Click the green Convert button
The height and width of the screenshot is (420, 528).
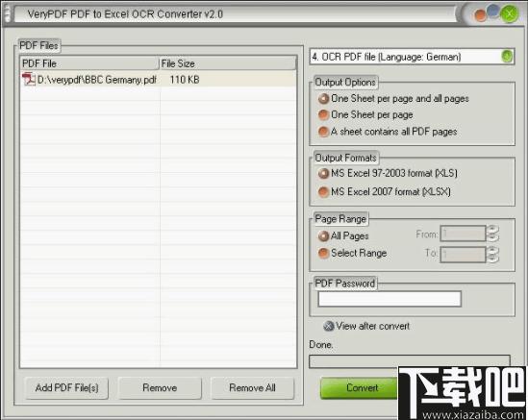[360, 388]
